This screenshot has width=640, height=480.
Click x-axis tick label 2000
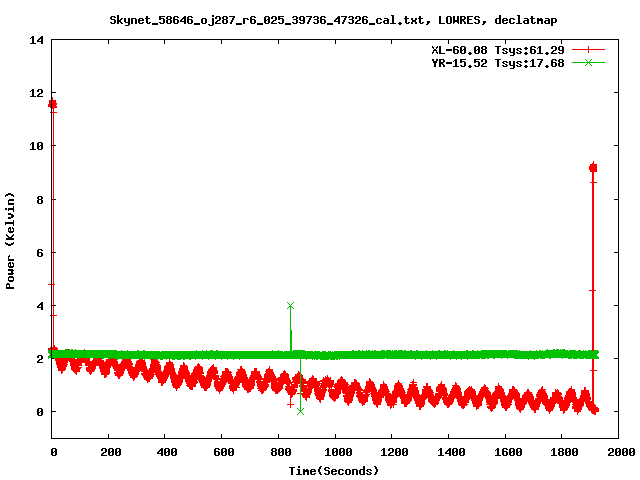click(x=621, y=452)
